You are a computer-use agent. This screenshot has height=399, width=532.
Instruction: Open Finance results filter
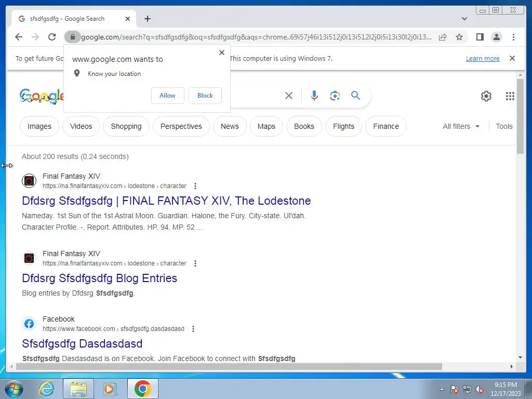click(386, 126)
